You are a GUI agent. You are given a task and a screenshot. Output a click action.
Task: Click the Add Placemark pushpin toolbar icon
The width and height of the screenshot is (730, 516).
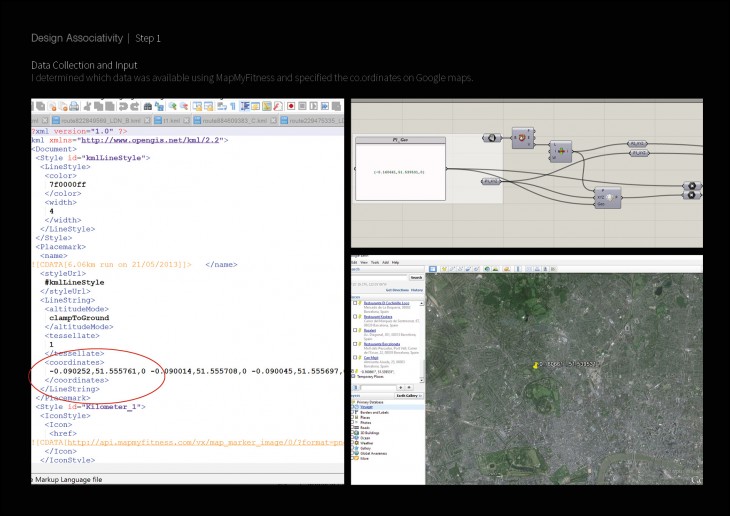click(x=442, y=268)
